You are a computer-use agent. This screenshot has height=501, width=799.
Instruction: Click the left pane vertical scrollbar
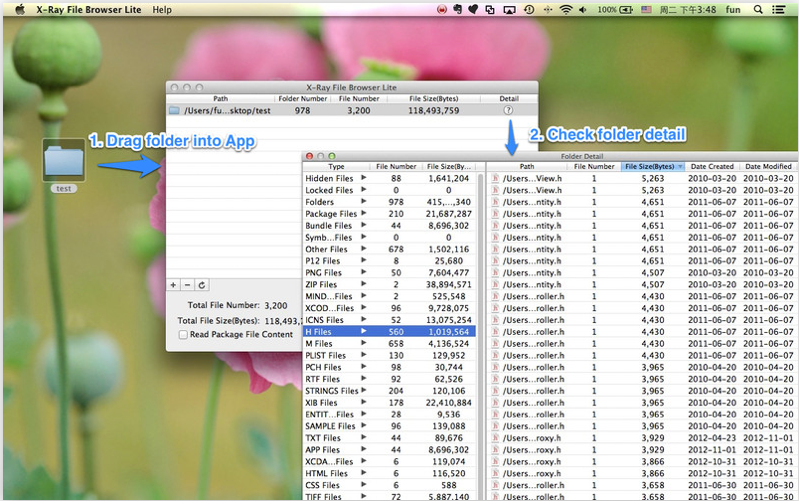point(481,336)
